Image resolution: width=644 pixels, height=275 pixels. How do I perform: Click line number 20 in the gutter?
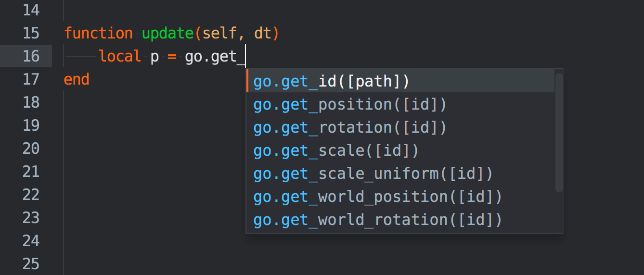[x=31, y=149]
